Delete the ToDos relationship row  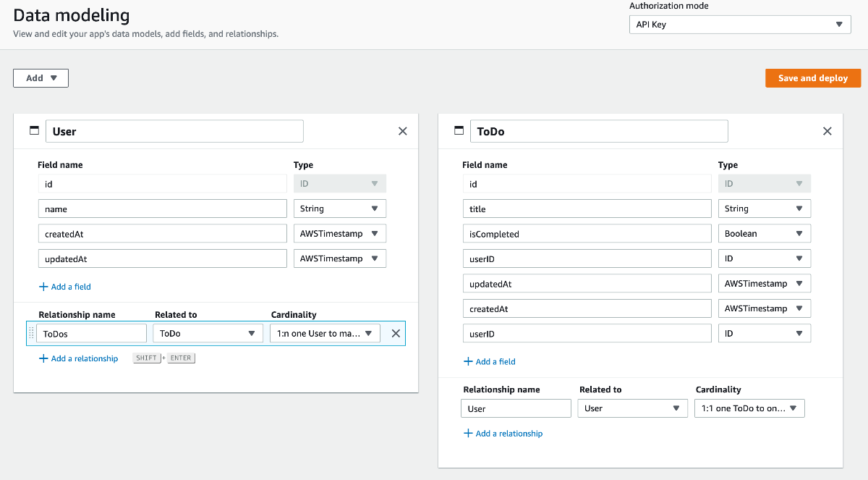[x=396, y=333]
